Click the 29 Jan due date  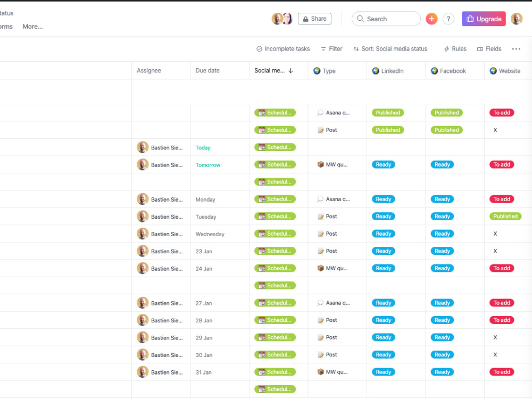[x=204, y=338]
